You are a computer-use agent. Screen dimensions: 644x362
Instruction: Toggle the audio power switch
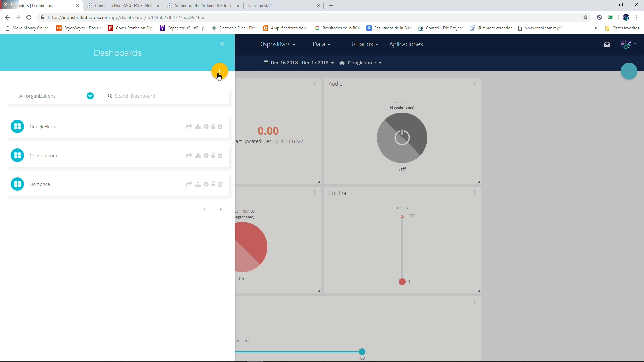click(x=402, y=137)
